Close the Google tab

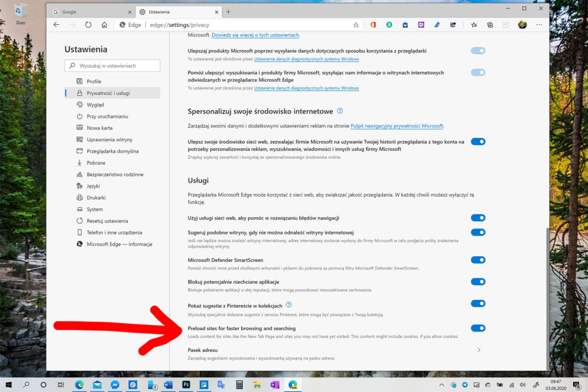pyautogui.click(x=130, y=12)
